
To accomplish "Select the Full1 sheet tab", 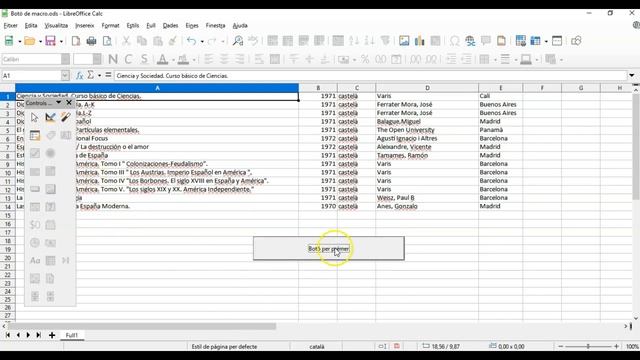I will click(x=72, y=335).
